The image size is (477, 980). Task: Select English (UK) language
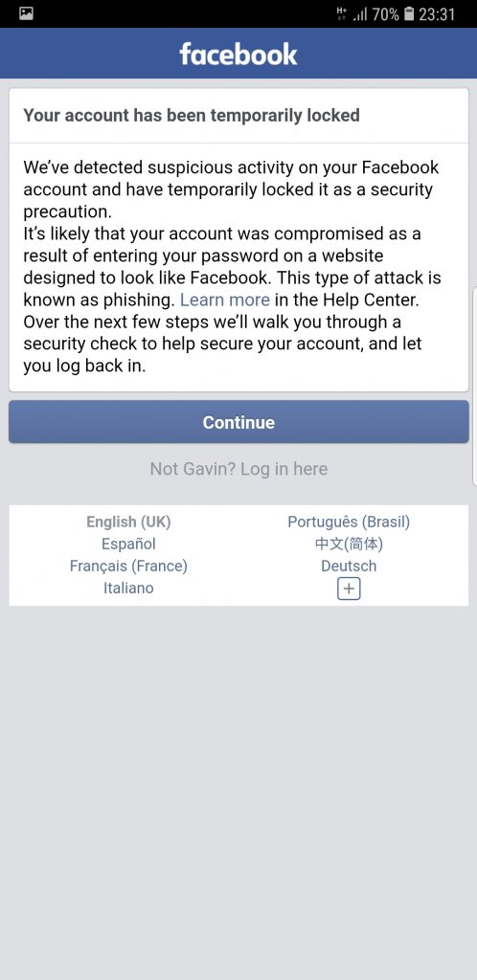coord(128,522)
